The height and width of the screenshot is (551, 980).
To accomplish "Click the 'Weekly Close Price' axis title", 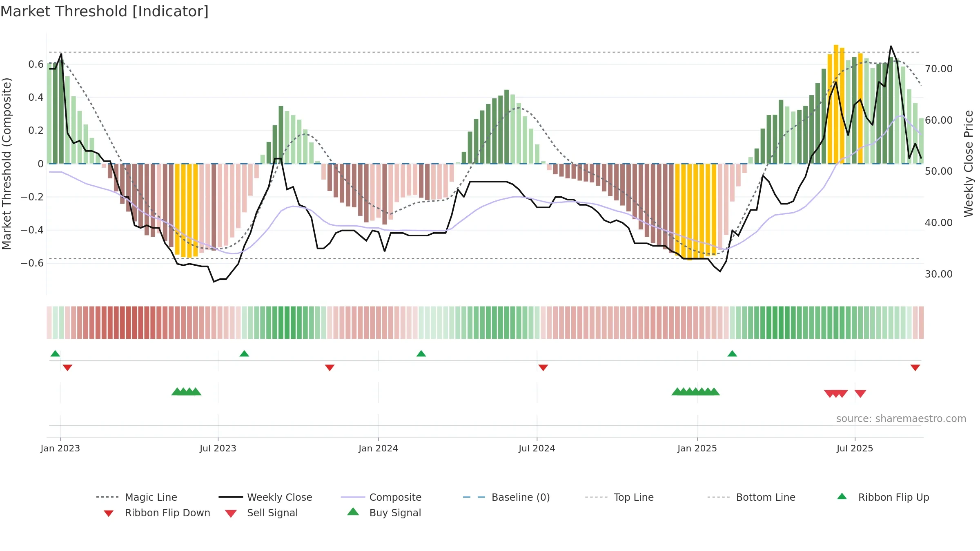I will coord(969,163).
